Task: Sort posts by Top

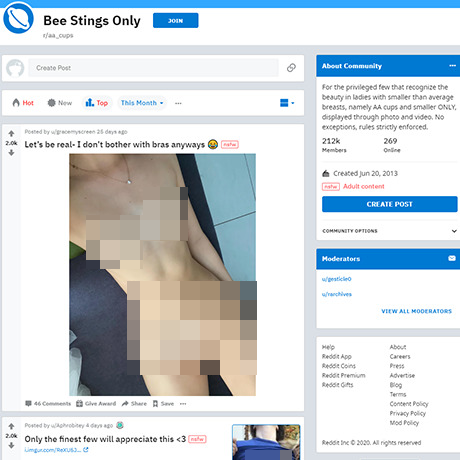Action: [97, 103]
